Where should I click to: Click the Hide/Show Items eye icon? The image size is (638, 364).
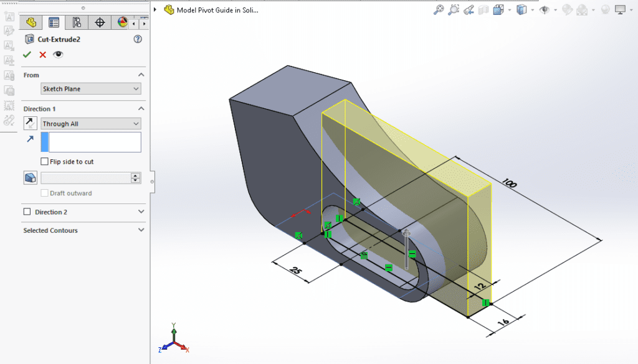coord(545,10)
